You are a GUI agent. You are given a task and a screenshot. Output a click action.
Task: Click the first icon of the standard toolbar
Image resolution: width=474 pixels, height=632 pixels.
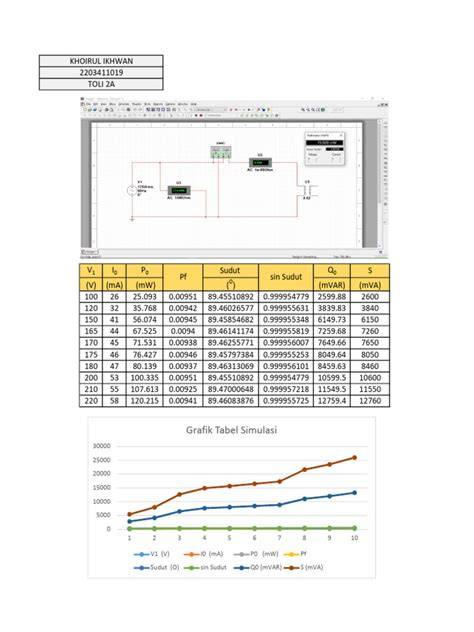point(85,110)
